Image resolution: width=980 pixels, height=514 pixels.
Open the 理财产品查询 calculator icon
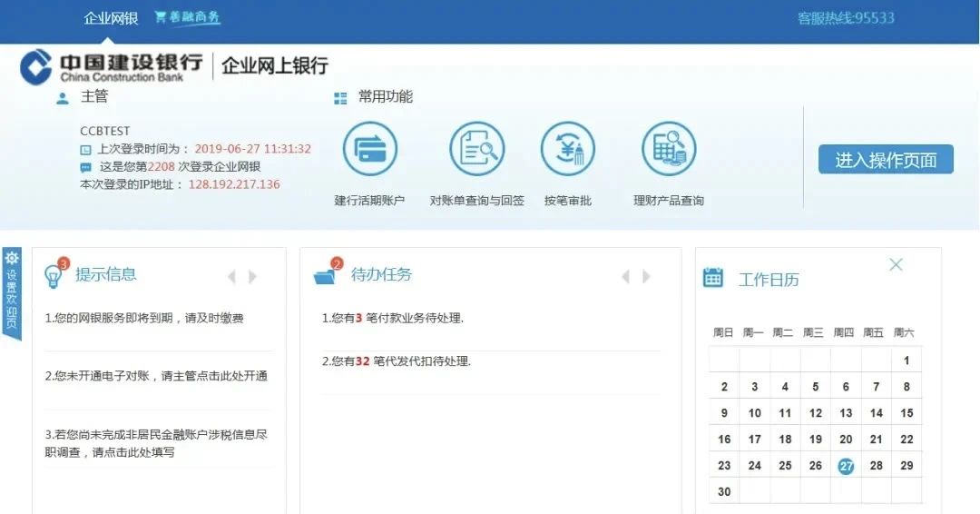[x=669, y=149]
